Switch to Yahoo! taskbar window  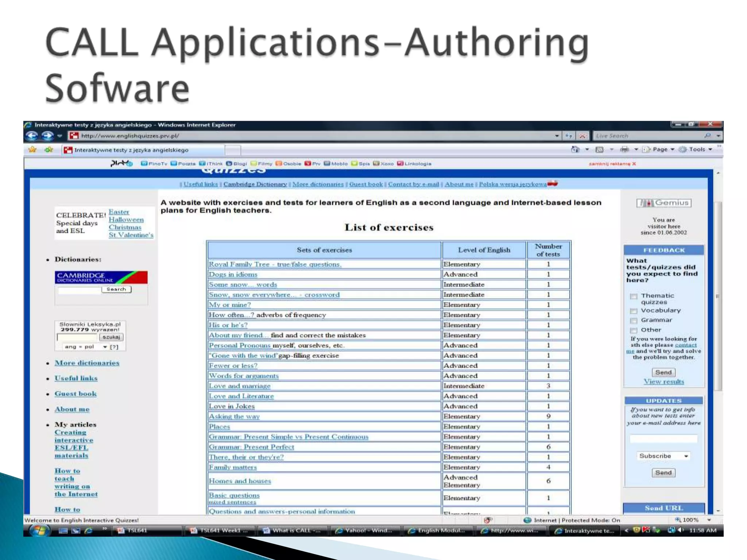[365, 531]
